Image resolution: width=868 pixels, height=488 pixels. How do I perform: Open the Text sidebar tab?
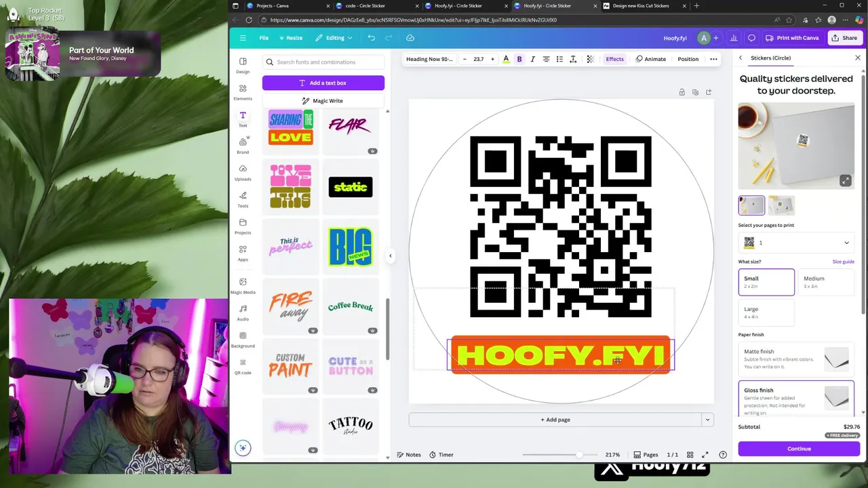[243, 119]
